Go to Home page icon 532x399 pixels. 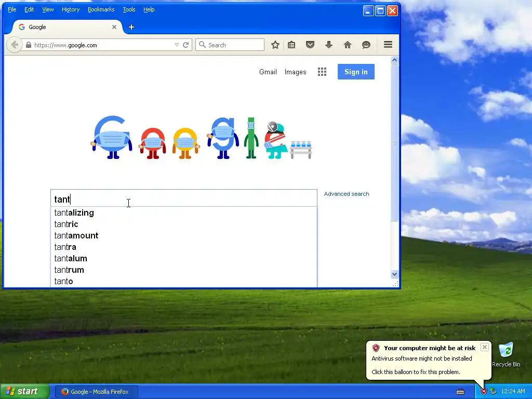click(348, 45)
